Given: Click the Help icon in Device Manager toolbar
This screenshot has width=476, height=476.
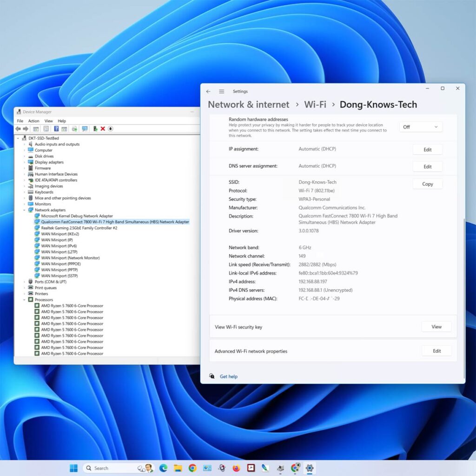Looking at the screenshot, I should point(57,129).
